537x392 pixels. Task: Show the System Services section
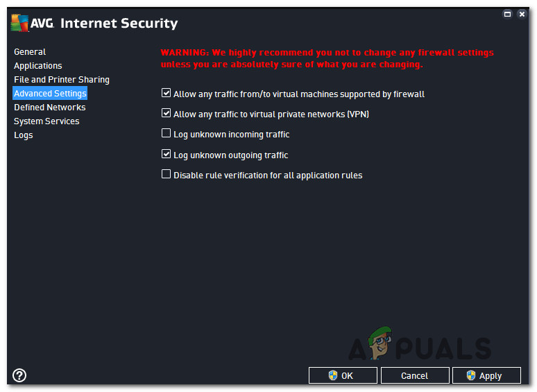coord(46,121)
